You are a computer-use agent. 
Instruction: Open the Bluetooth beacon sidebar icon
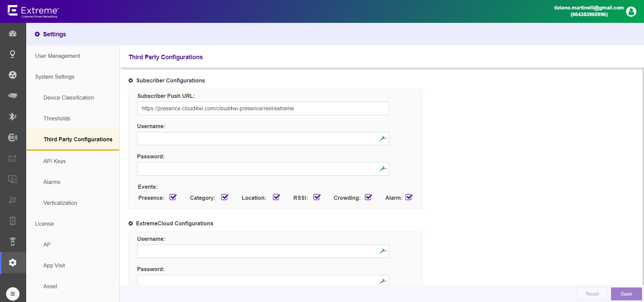13,117
